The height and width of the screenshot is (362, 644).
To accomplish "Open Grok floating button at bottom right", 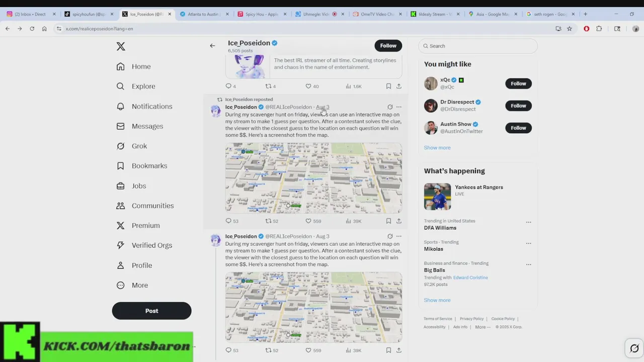I will (x=634, y=348).
